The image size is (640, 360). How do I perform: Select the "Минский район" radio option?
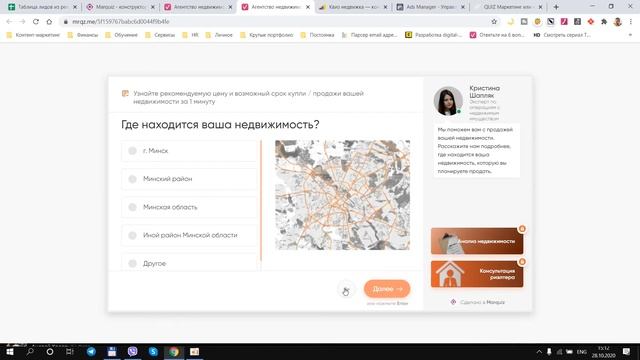coord(189,179)
